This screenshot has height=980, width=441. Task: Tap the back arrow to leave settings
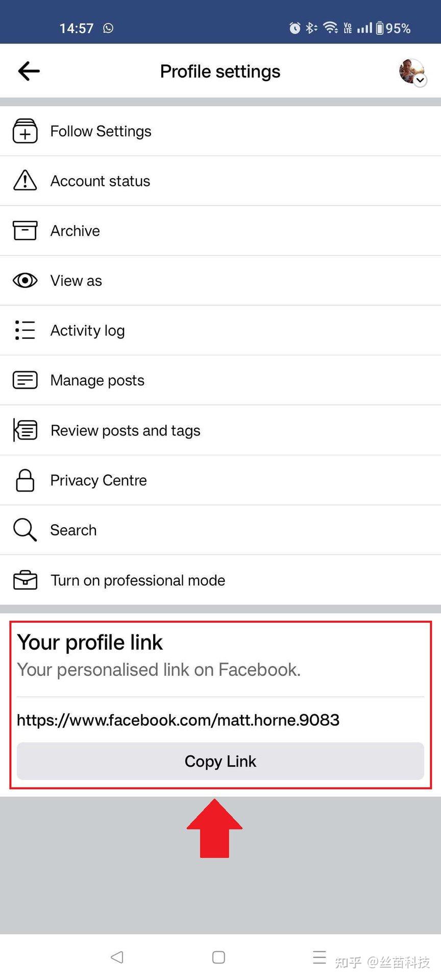[x=28, y=71]
